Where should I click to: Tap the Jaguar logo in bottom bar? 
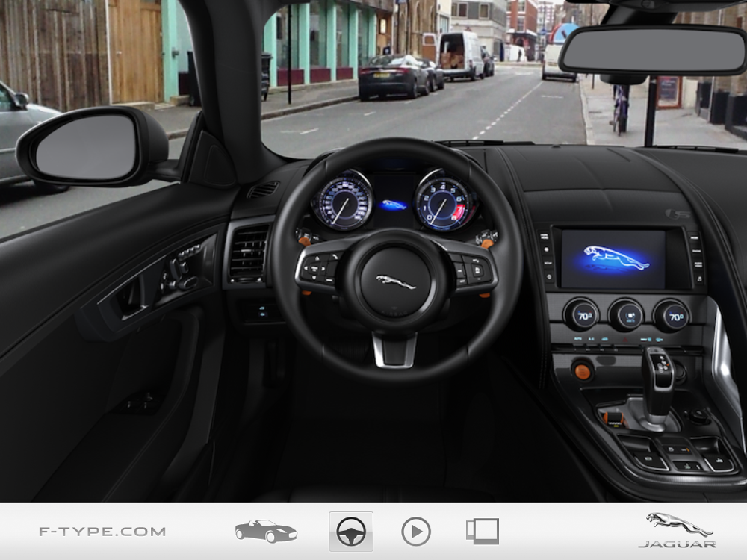(678, 530)
